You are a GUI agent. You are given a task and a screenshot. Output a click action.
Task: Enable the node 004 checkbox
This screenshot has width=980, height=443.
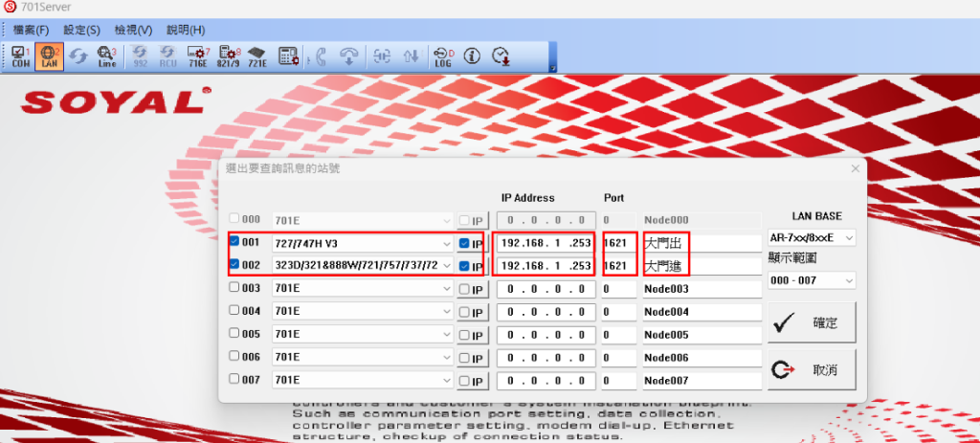click(234, 311)
